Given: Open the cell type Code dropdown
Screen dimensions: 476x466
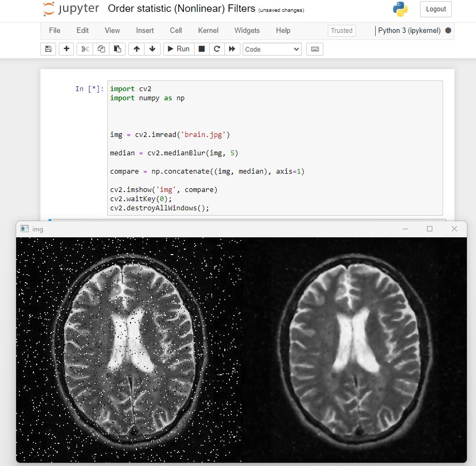Looking at the screenshot, I should [272, 49].
